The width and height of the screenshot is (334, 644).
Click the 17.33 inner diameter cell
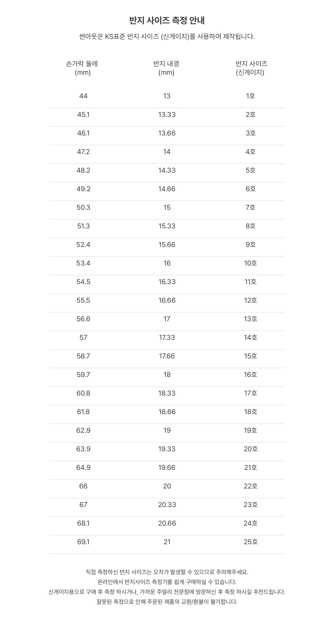point(167,338)
